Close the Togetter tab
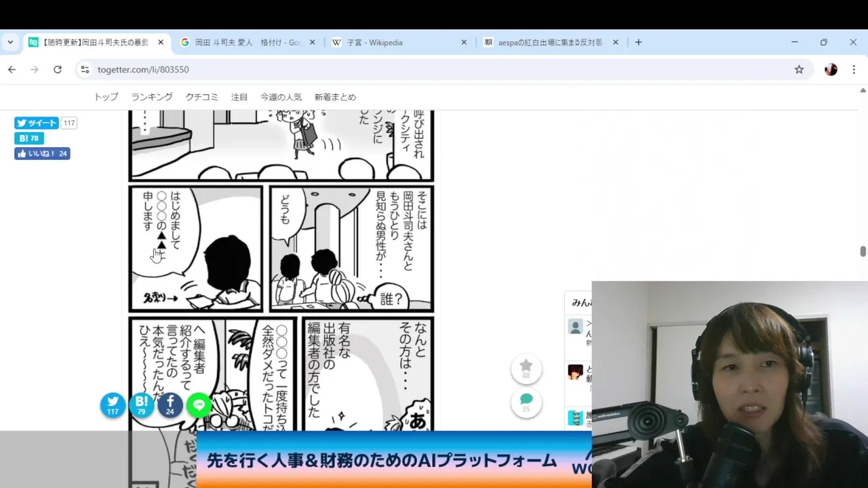This screenshot has height=488, width=868. point(161,42)
